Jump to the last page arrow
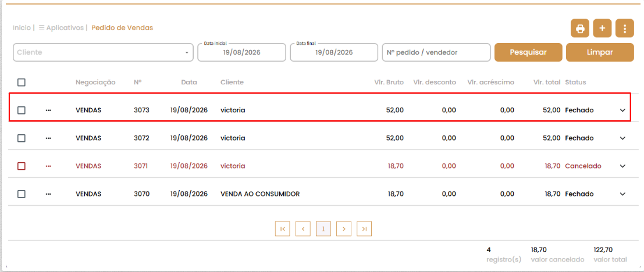The height and width of the screenshot is (272, 644). pos(364,229)
